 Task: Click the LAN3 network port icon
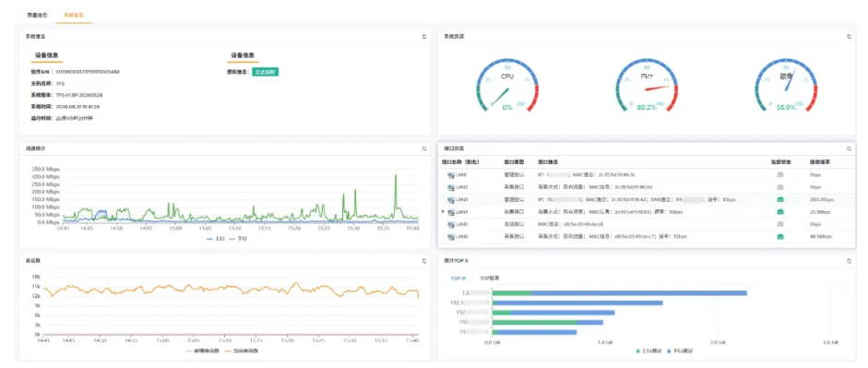tap(451, 199)
